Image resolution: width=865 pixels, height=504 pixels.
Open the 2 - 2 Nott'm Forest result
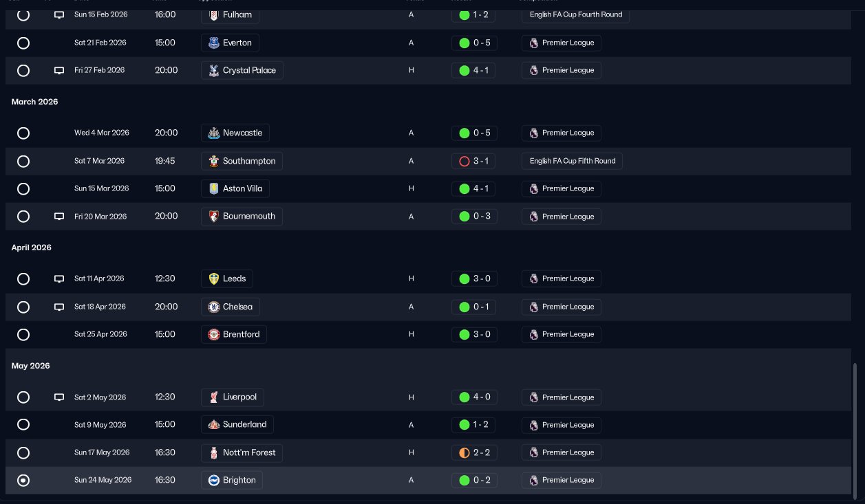pyautogui.click(x=473, y=452)
